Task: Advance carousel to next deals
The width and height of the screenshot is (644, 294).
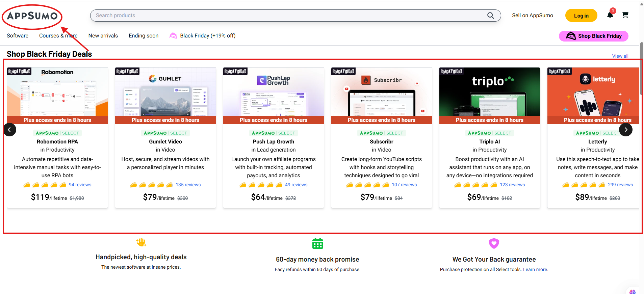Action: coord(625,130)
